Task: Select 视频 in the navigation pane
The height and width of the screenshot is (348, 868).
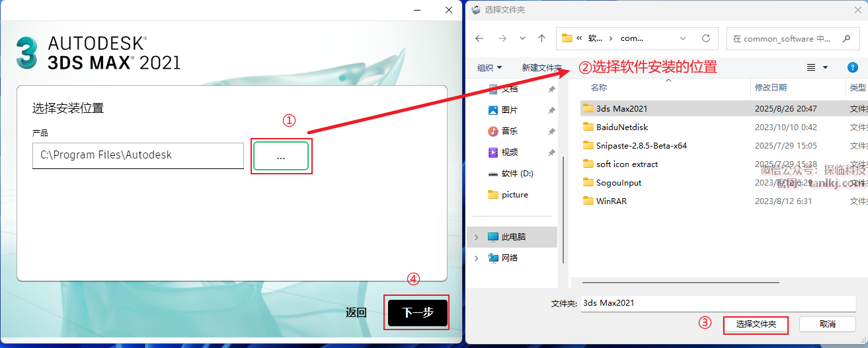Action: 510,152
